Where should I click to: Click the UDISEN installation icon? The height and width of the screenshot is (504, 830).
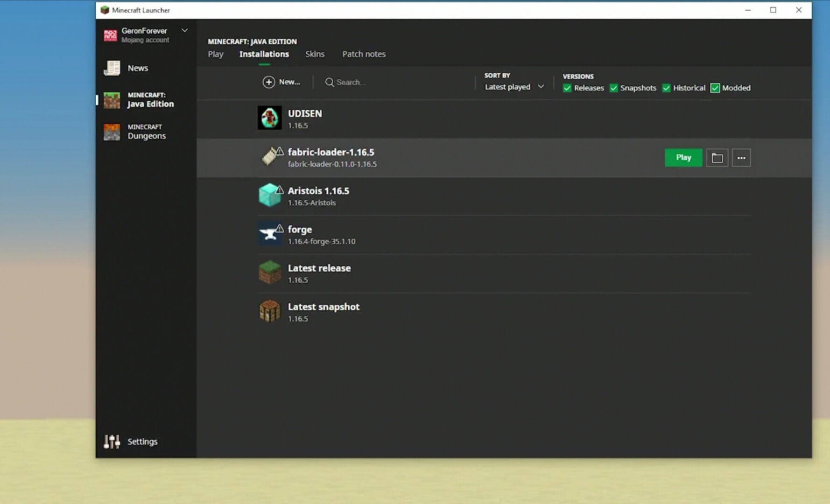[269, 118]
